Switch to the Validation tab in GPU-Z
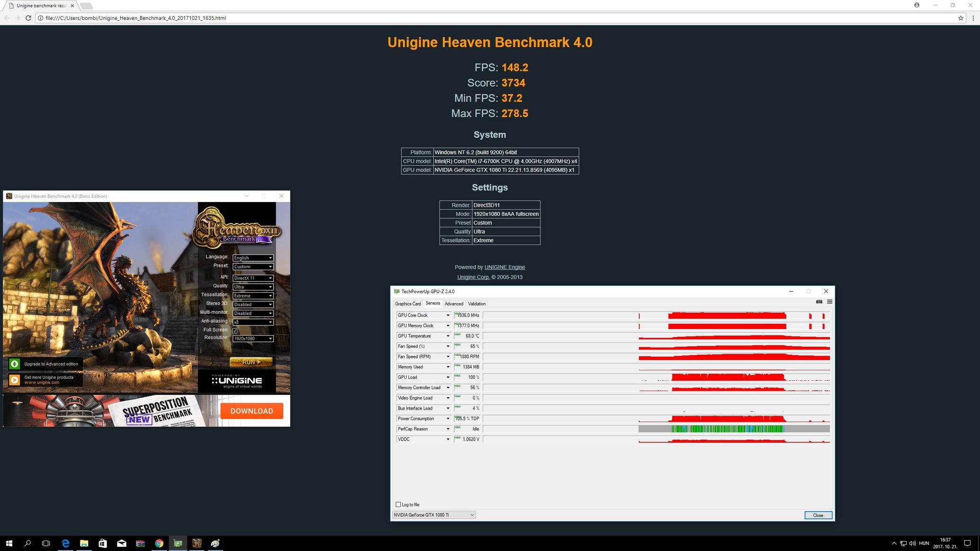This screenshot has width=980, height=551. tap(477, 304)
